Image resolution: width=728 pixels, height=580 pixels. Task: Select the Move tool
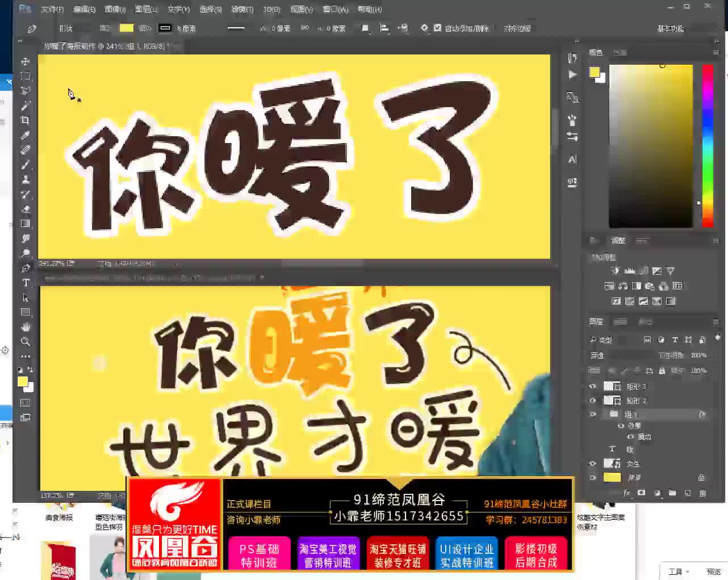[24, 61]
